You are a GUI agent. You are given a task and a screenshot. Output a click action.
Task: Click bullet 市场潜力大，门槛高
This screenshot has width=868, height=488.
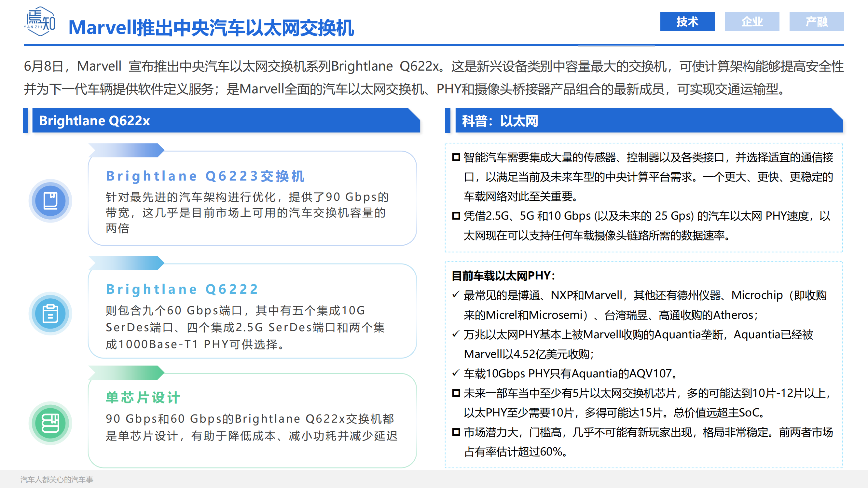click(648, 442)
